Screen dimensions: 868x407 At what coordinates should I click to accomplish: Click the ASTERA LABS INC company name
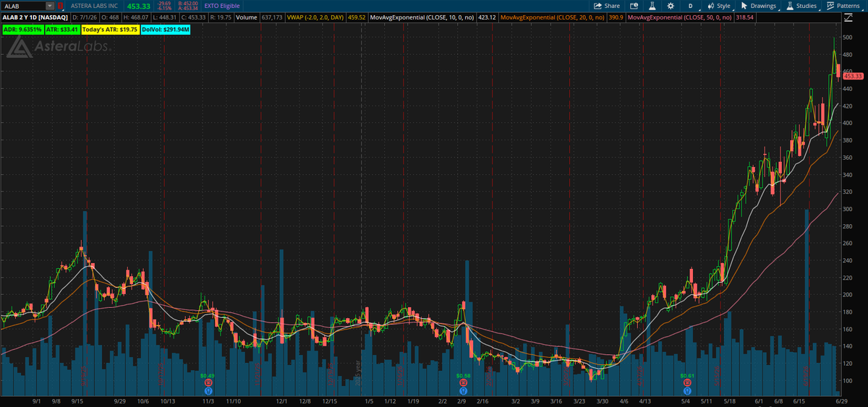pyautogui.click(x=94, y=5)
